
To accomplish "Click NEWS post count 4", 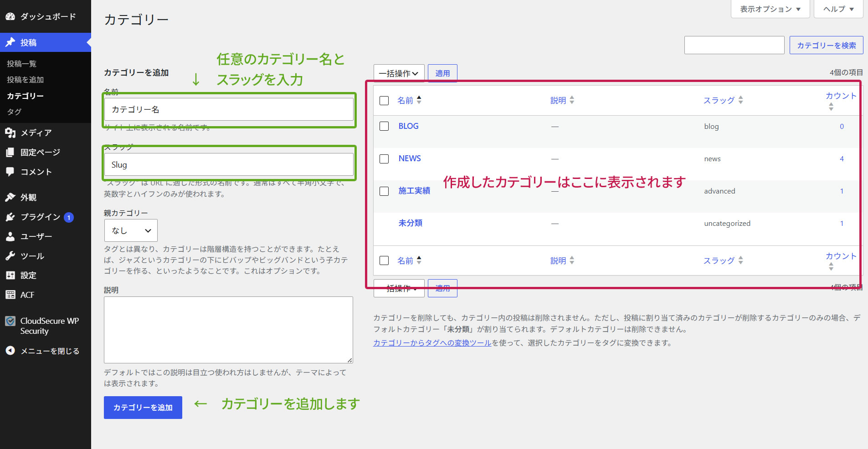I will [x=842, y=159].
